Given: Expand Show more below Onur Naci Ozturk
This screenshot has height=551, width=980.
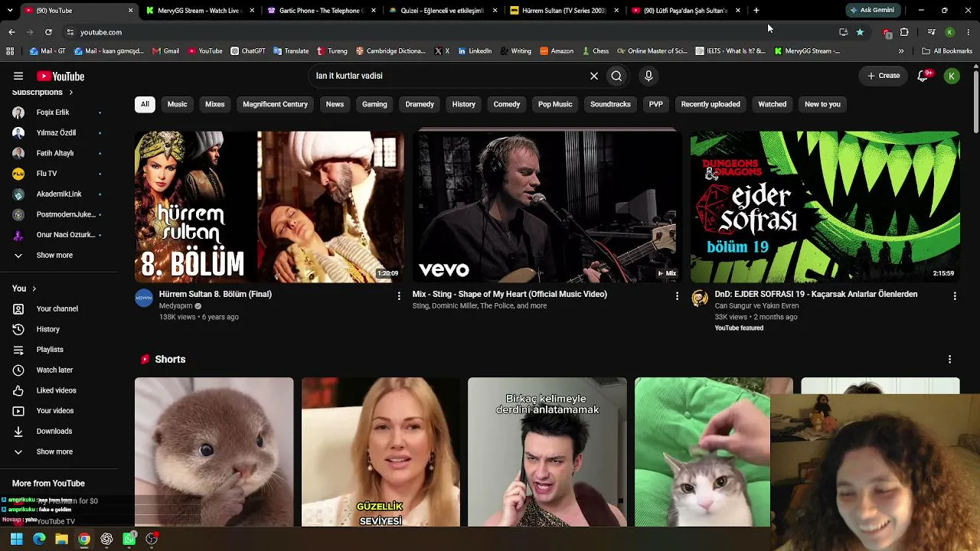Looking at the screenshot, I should click(x=59, y=255).
